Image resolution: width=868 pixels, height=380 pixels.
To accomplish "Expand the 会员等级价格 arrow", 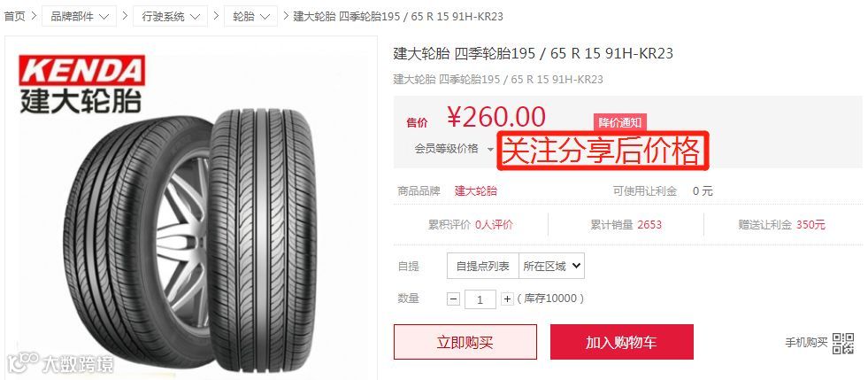I will click(490, 149).
